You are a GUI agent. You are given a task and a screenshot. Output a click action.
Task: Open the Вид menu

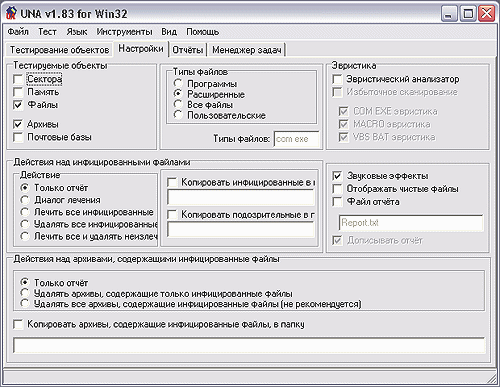169,32
